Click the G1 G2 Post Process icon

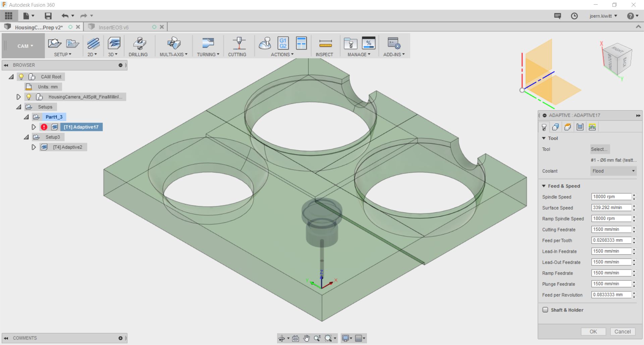point(283,43)
